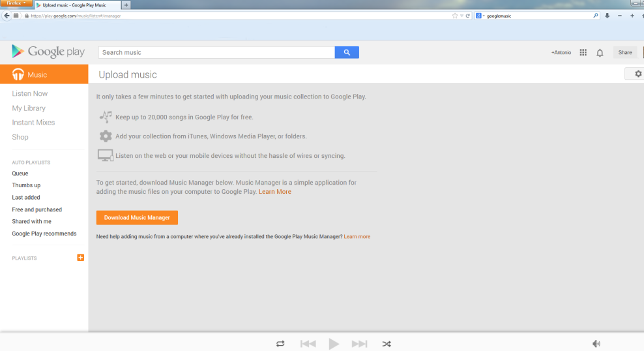Click the site identity lock icon
Image resolution: width=644 pixels, height=351 pixels.
click(26, 16)
